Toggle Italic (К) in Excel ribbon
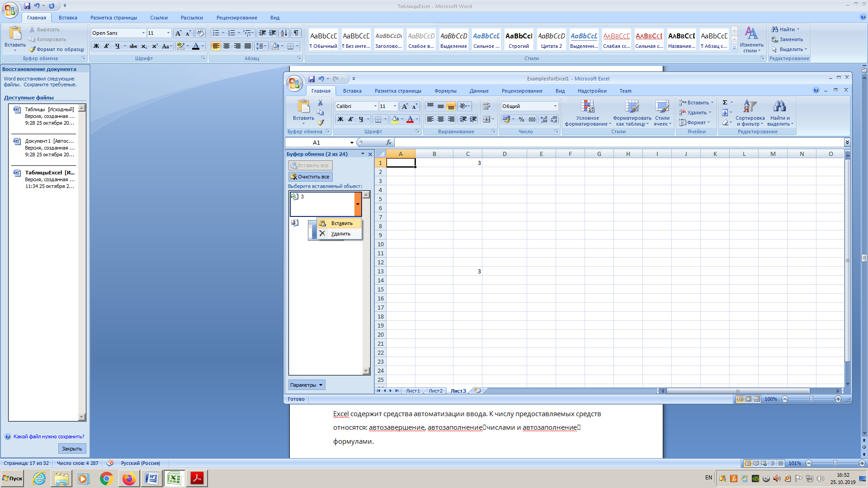 coord(351,119)
